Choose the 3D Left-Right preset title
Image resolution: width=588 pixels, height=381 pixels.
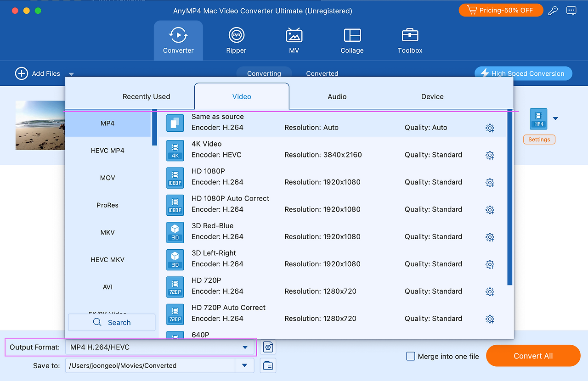coord(214,253)
